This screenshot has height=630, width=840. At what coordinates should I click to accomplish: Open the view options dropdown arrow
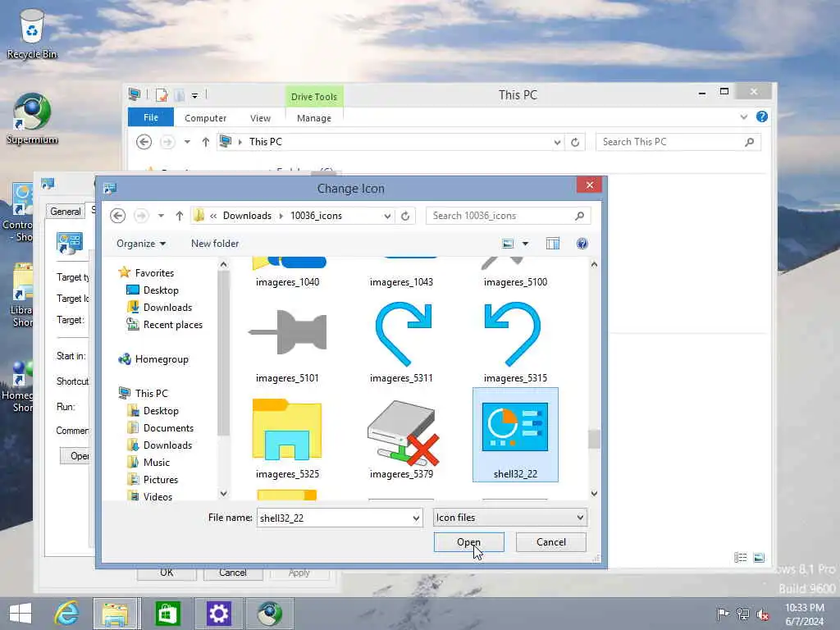click(526, 244)
